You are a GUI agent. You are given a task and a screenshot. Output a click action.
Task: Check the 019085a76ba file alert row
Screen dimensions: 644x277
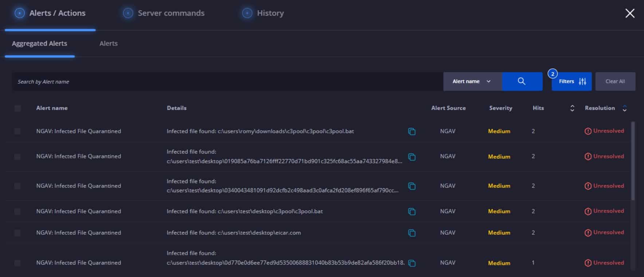[x=17, y=157]
